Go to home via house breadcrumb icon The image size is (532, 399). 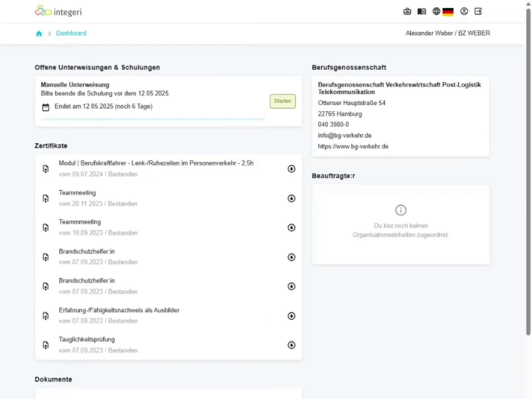pos(39,34)
